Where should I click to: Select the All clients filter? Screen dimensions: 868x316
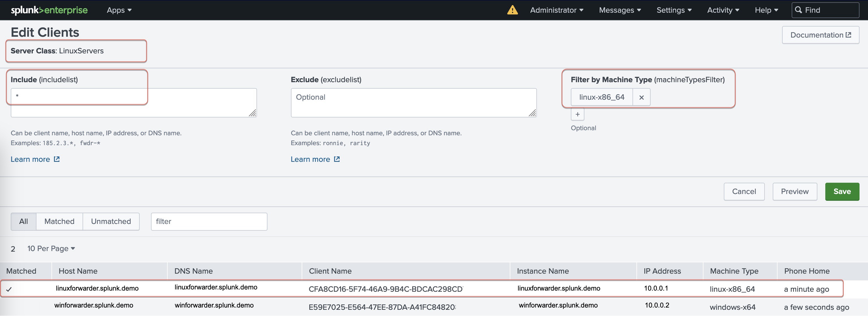tap(23, 221)
